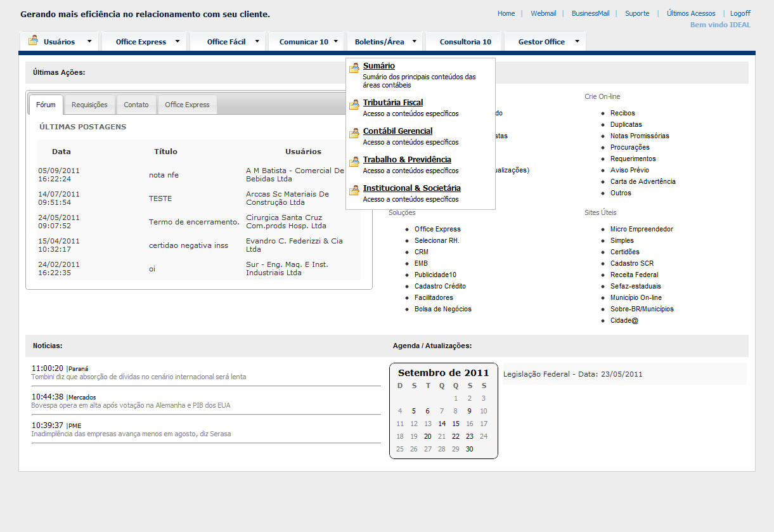
Task: Open the Facilitadores link
Action: [434, 297]
